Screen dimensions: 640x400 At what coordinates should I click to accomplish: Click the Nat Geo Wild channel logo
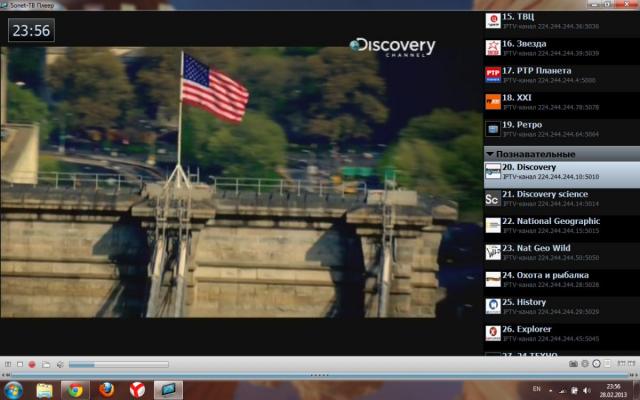pyautogui.click(x=493, y=252)
